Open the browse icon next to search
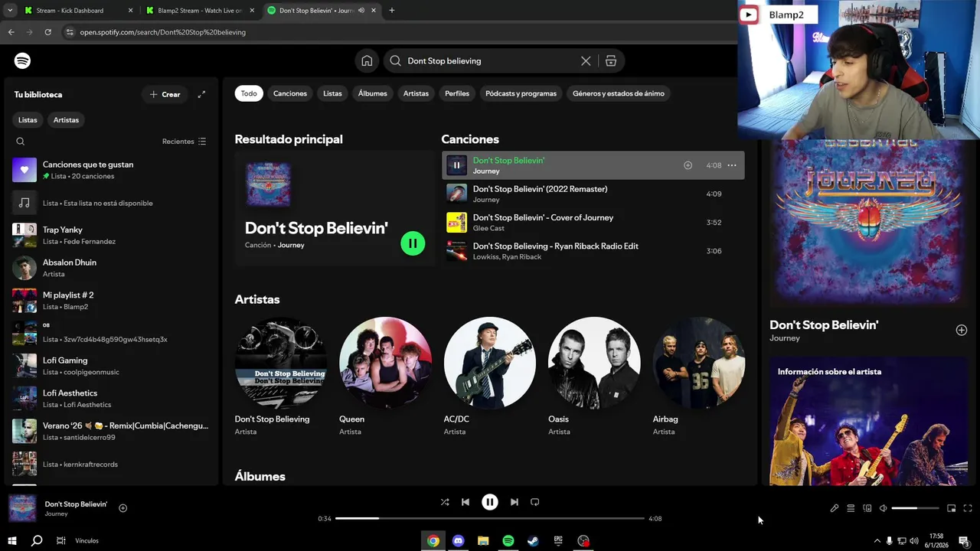This screenshot has width=980, height=551. pos(611,60)
